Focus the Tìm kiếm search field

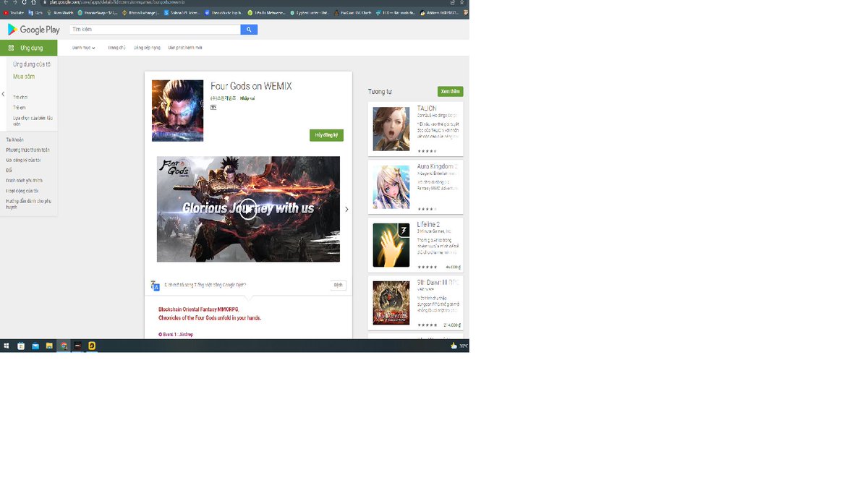click(x=155, y=30)
